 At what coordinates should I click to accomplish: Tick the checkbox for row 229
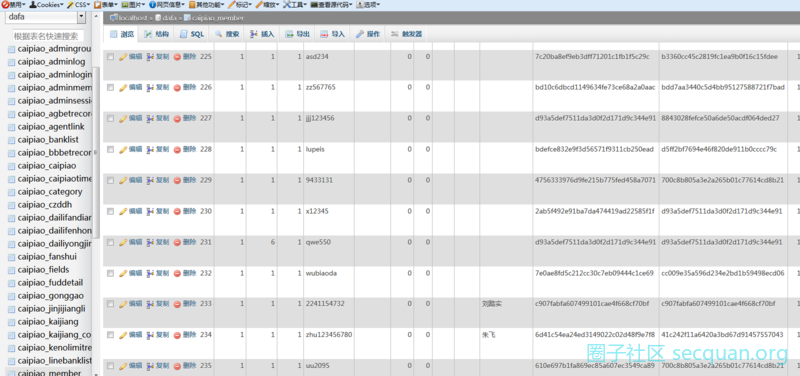110,180
